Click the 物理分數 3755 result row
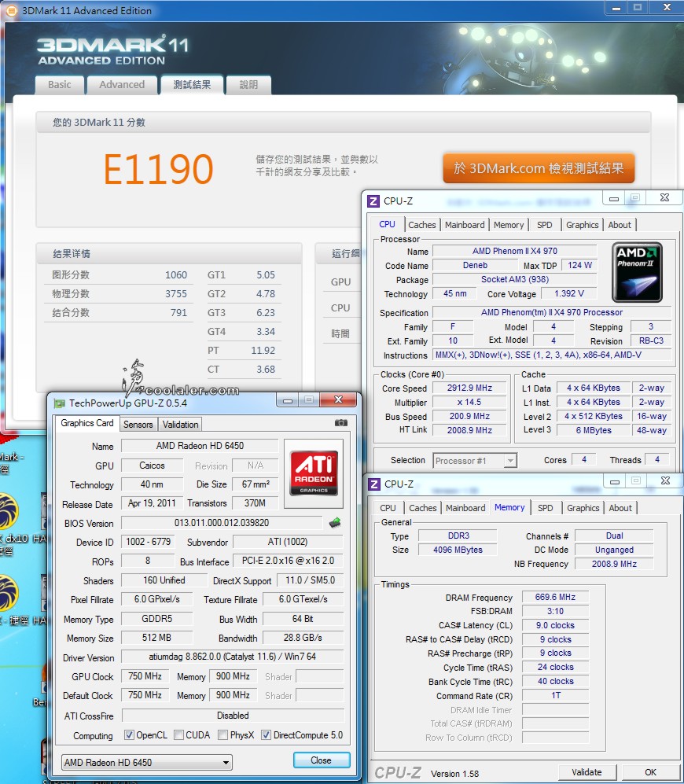 point(119,294)
